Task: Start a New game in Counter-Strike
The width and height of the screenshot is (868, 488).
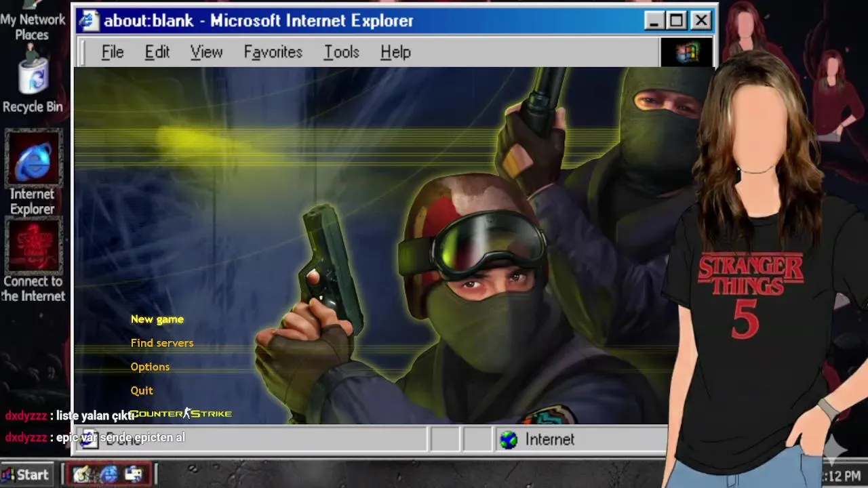Action: click(x=157, y=319)
